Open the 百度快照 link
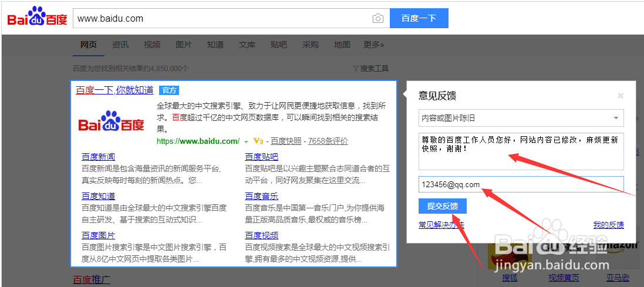Screen dimensions: 644x287 pos(286,141)
